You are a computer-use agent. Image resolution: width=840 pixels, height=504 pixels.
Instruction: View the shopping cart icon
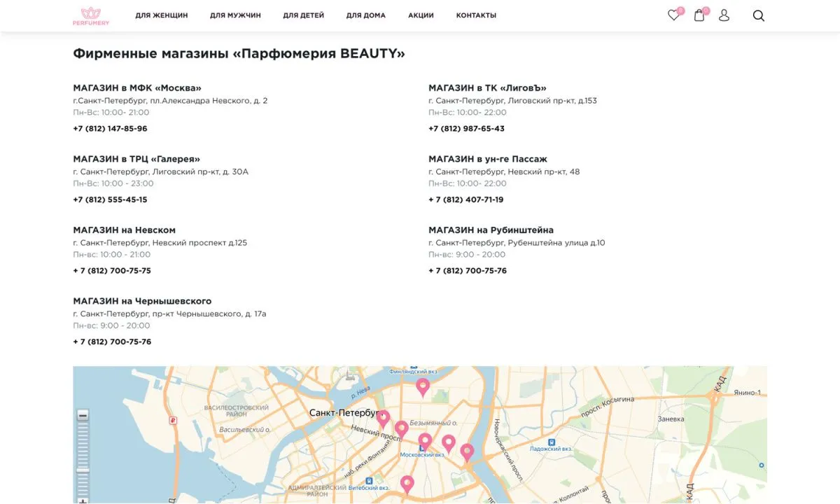pos(699,14)
